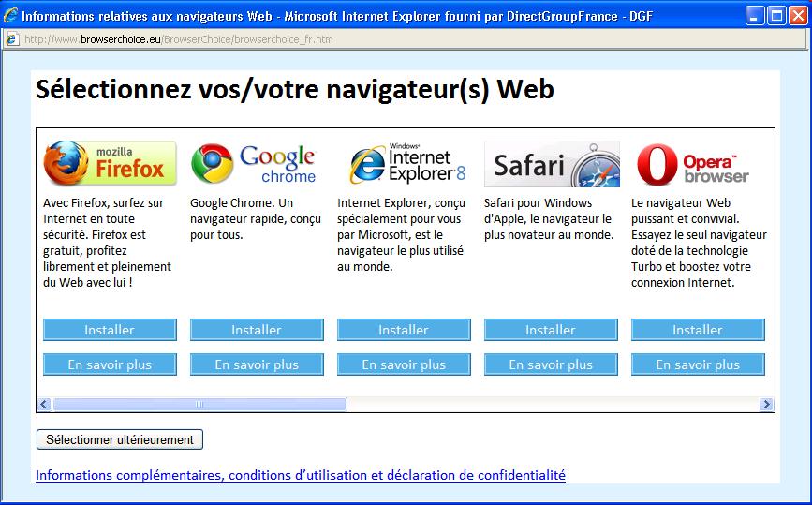812x505 pixels.
Task: Click the Opera description text
Action: 699,243
